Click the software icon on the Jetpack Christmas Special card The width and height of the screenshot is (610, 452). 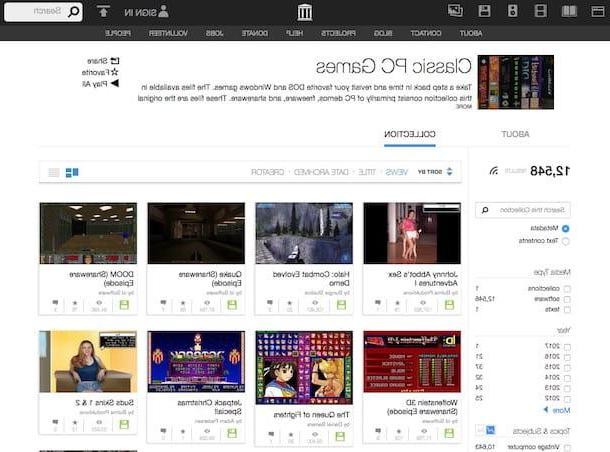(232, 433)
